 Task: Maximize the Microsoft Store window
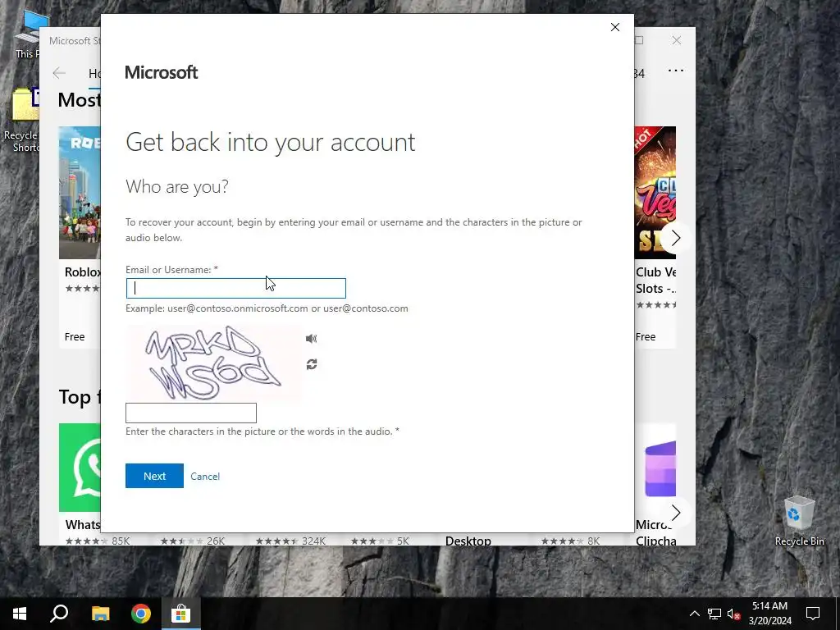click(x=639, y=40)
